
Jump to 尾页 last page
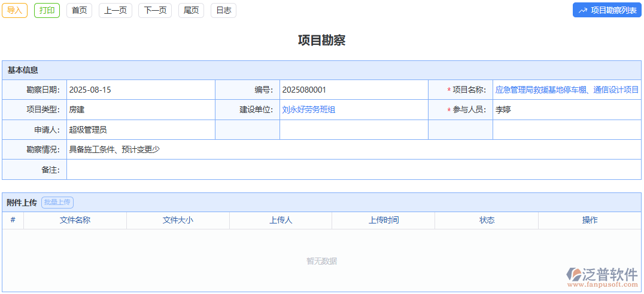(191, 10)
